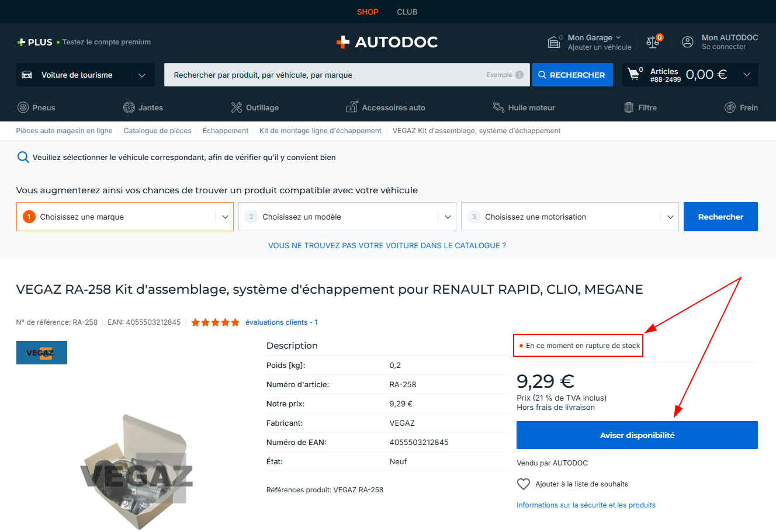Click the Aviser disponibilité button
Viewport: 776px width, 532px height.
637,435
